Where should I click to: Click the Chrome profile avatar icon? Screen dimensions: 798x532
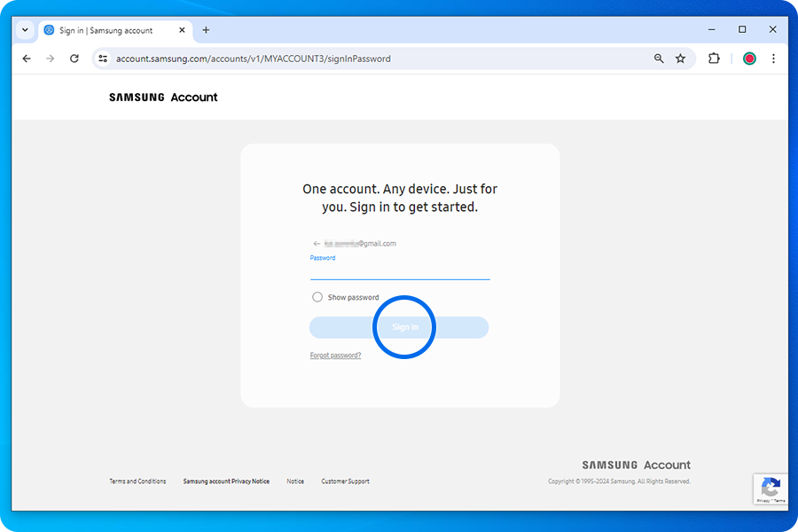[749, 58]
